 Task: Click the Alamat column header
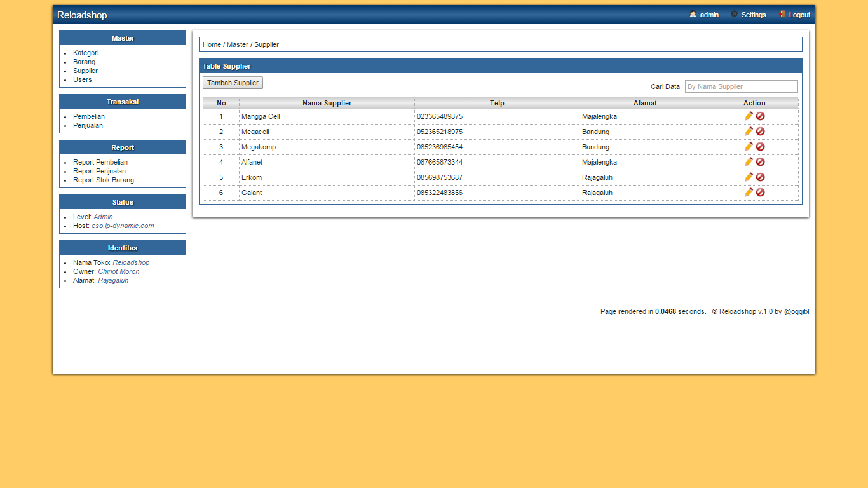pos(645,103)
